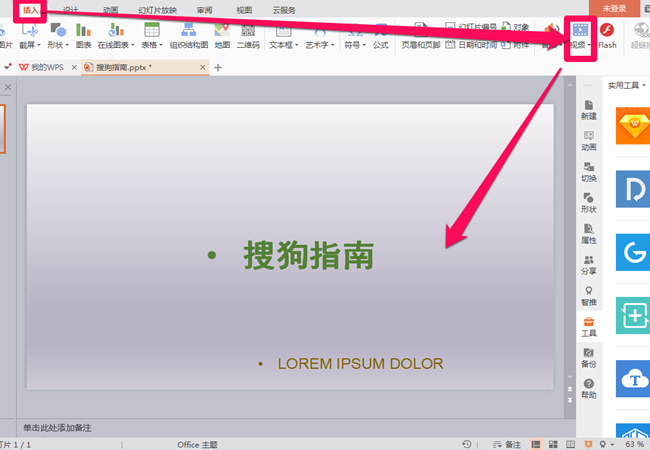The image size is (650, 450).
Task: Open 页眉和页脚 header and footer
Action: click(420, 36)
